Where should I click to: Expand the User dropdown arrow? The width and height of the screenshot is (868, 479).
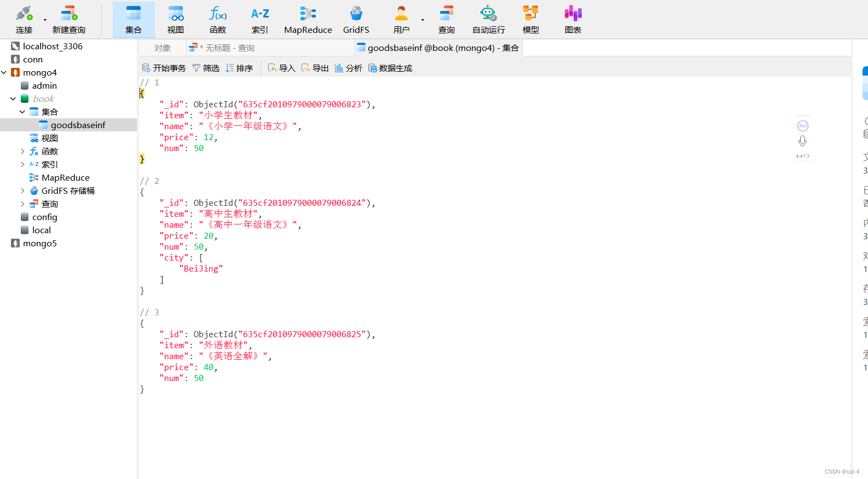coord(423,20)
